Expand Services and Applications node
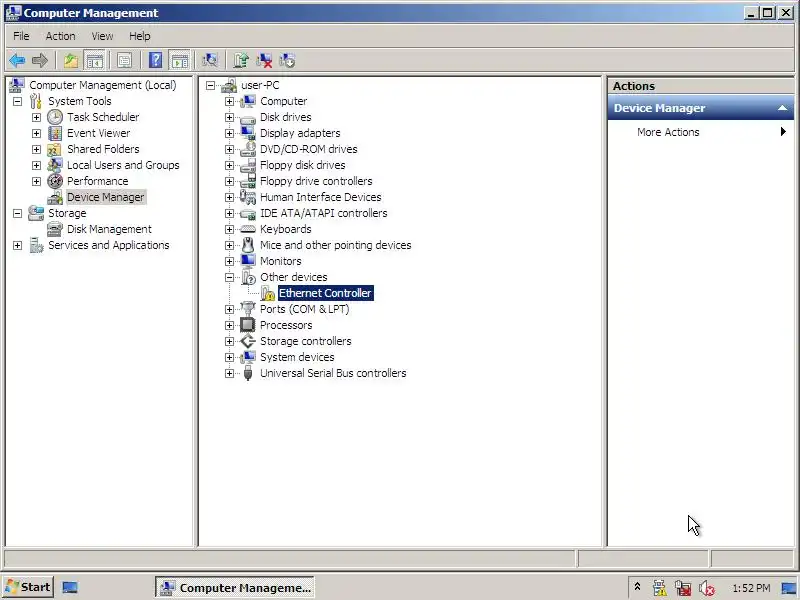The height and width of the screenshot is (600, 800). click(17, 245)
